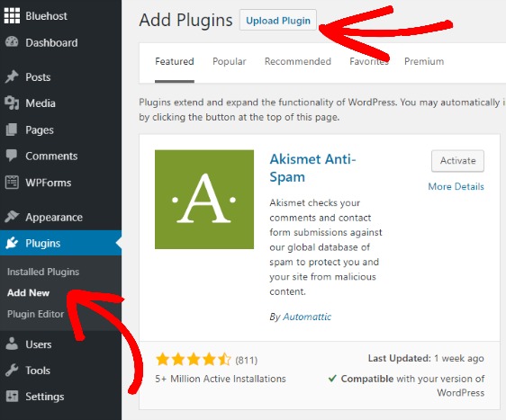Screen dimensions: 506x420
Task: Click the Users person icon
Action: coord(12,344)
